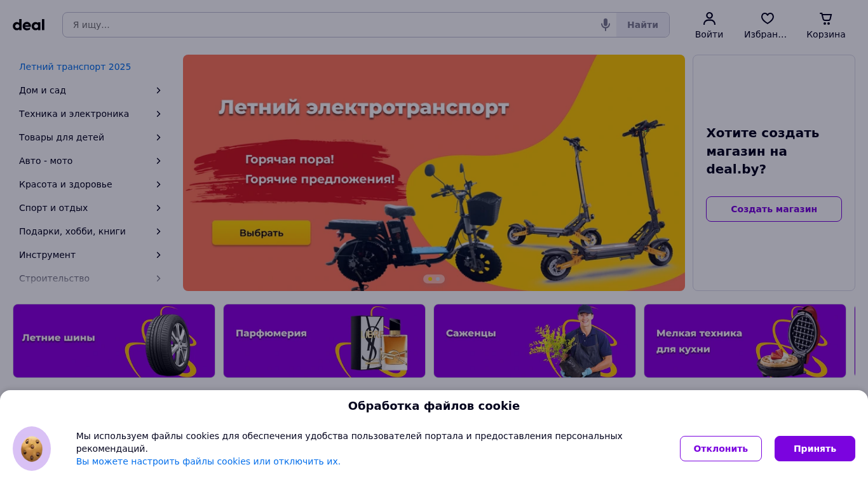Expand the Авто - мото chevron

tap(158, 161)
